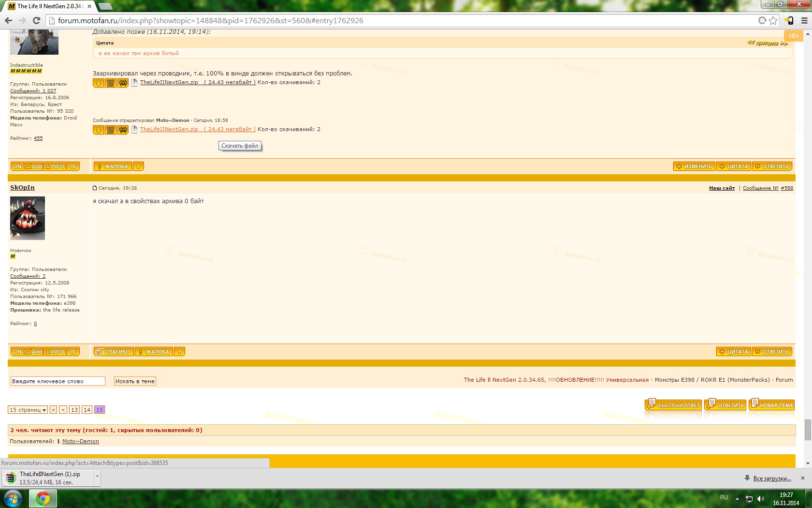Viewport: 812px width, 508px height.
Task: Click ЦИТАТА on SkOpIn's post
Action: (x=734, y=352)
